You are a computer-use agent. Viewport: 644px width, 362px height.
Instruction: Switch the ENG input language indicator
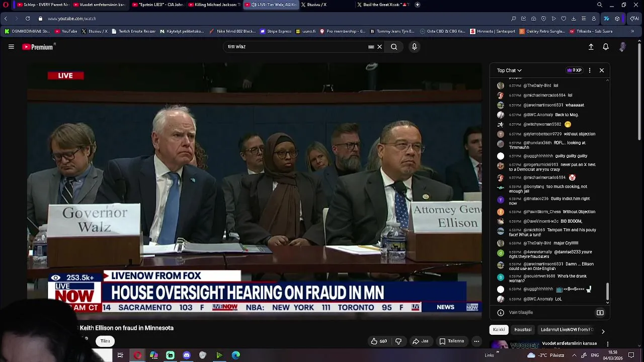point(595,355)
